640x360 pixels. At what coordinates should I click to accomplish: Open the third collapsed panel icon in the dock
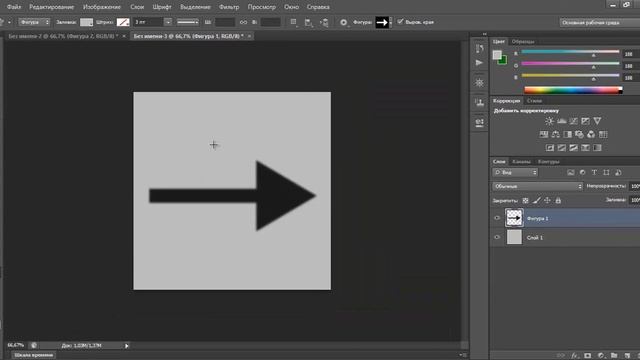(x=479, y=83)
